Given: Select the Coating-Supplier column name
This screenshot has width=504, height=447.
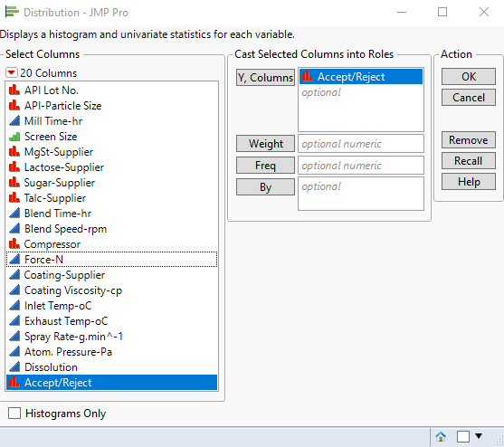Looking at the screenshot, I should point(64,275).
